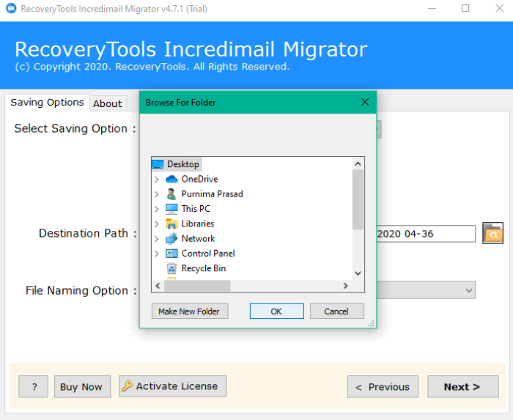
Task: Expand the OneDrive tree node
Action: point(157,179)
